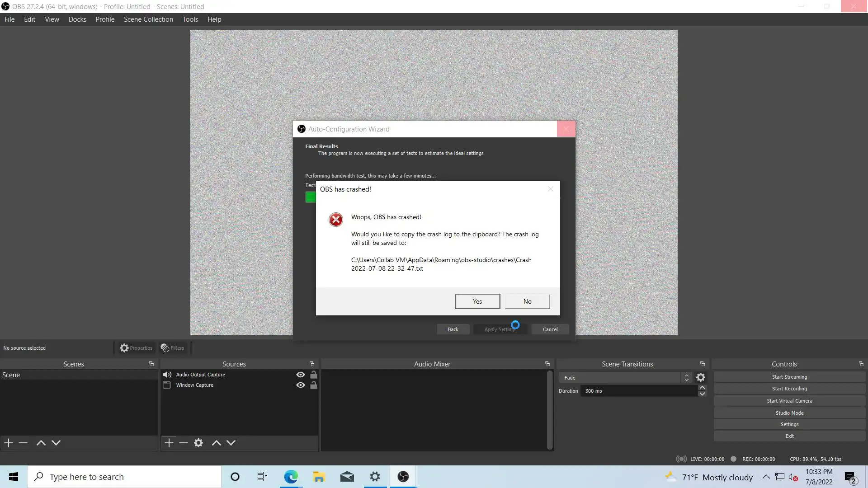The width and height of the screenshot is (868, 488).
Task: Open source properties gear in Sources toolbar
Action: click(198, 443)
